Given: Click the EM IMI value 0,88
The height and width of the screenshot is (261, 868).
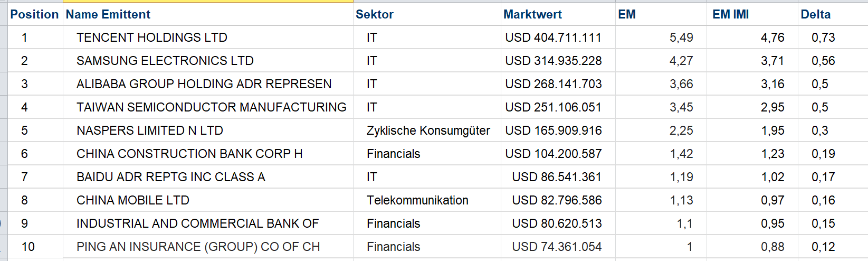Looking at the screenshot, I should pos(772,247).
